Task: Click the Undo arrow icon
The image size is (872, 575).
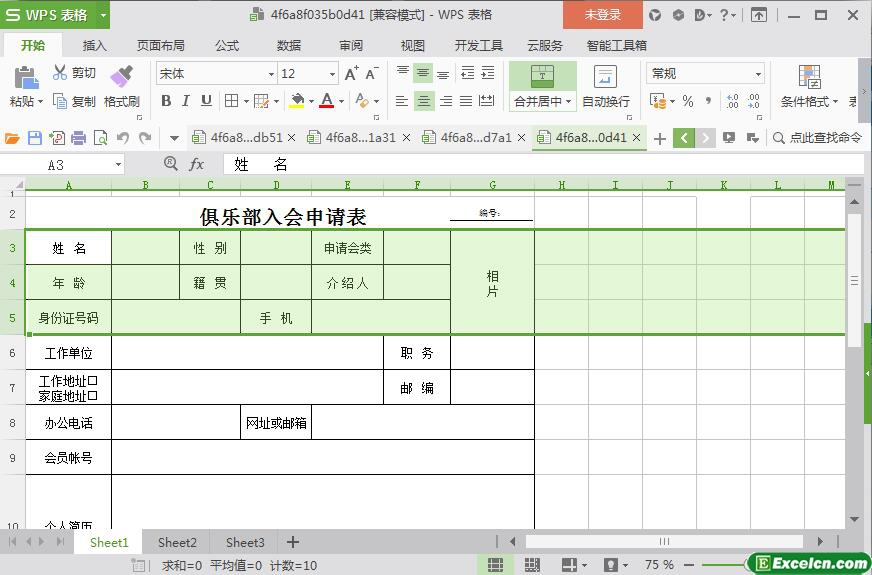Action: tap(123, 138)
